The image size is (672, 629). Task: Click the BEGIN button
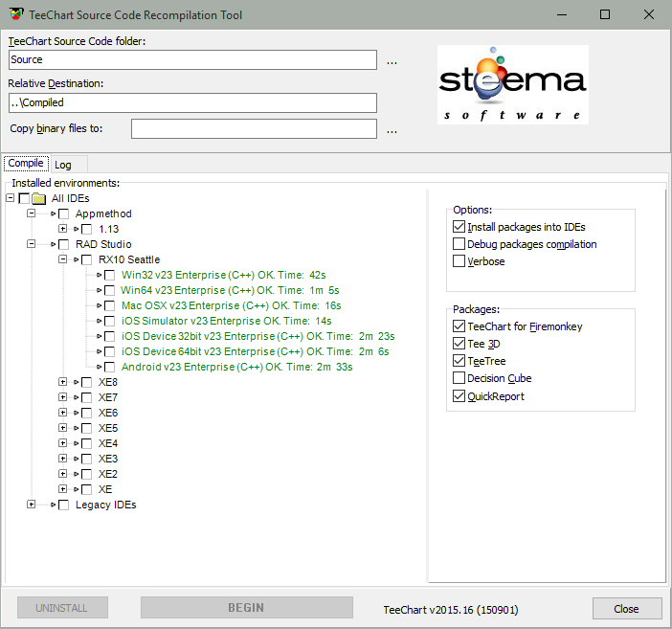[x=247, y=608]
